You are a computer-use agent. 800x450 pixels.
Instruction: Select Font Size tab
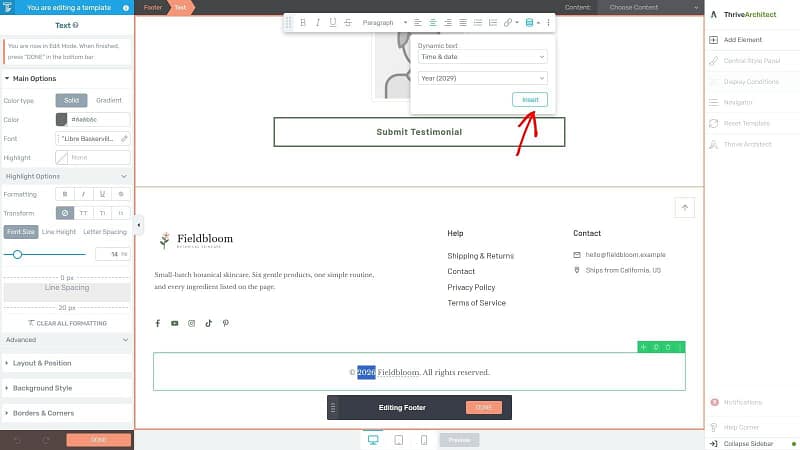pyautogui.click(x=21, y=232)
